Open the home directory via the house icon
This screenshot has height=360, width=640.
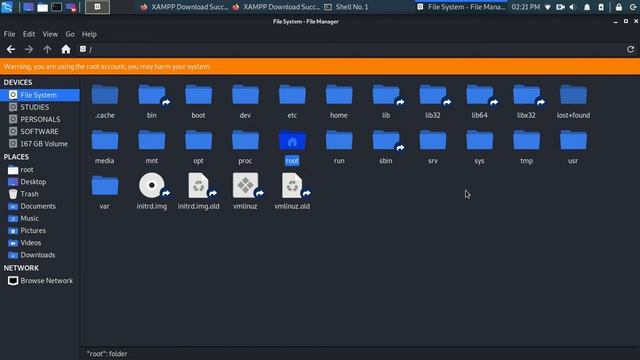pos(66,49)
